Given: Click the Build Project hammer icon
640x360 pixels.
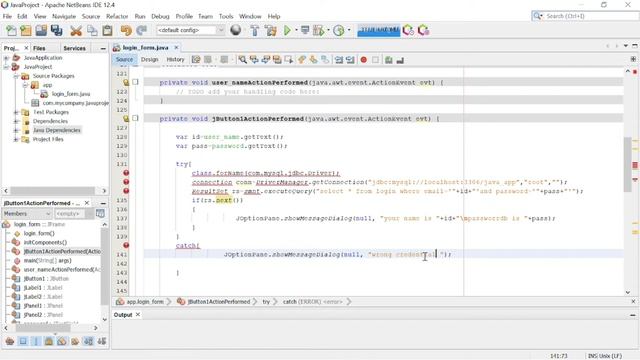Looking at the screenshot, I should 254,31.
